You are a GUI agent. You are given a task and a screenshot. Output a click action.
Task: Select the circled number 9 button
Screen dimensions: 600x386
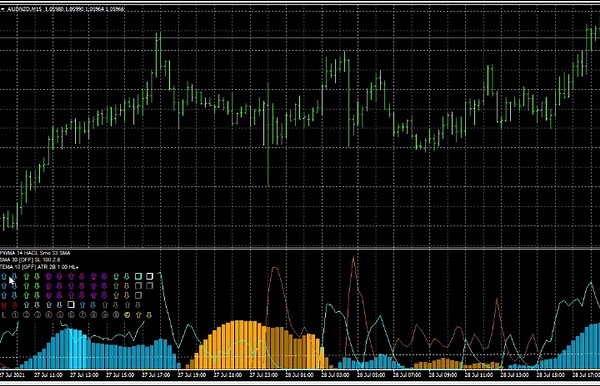click(x=104, y=315)
